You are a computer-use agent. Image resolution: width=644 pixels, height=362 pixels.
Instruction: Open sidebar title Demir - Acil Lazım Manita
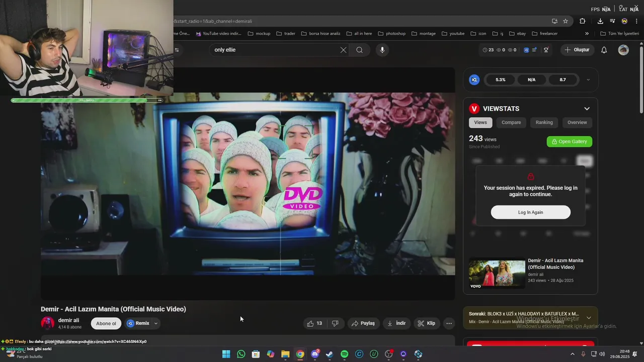[x=555, y=264]
